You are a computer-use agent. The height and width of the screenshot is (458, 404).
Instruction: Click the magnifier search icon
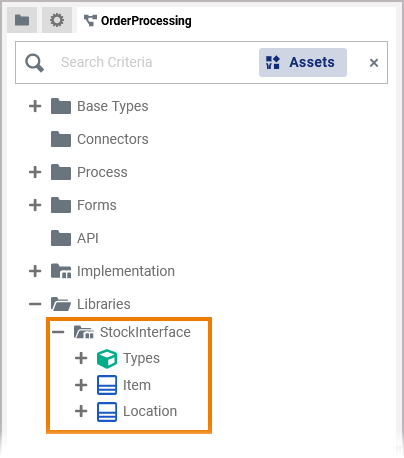pos(34,63)
